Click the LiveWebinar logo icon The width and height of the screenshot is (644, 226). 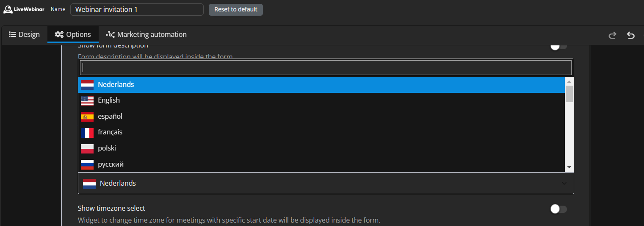point(8,9)
